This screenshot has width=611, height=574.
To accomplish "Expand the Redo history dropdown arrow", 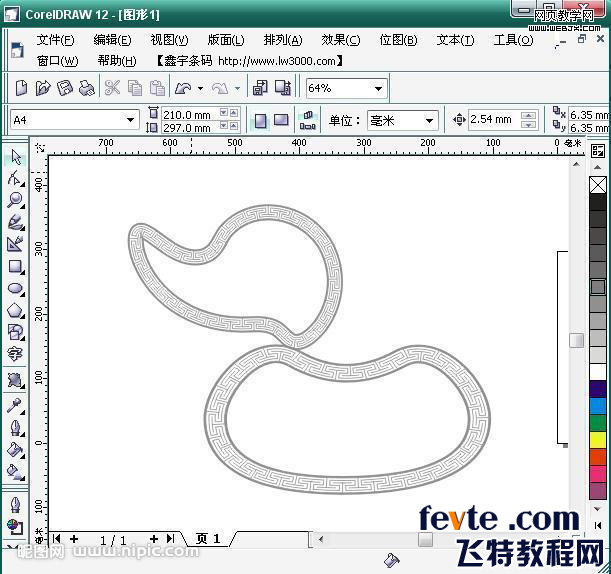I will (237, 88).
